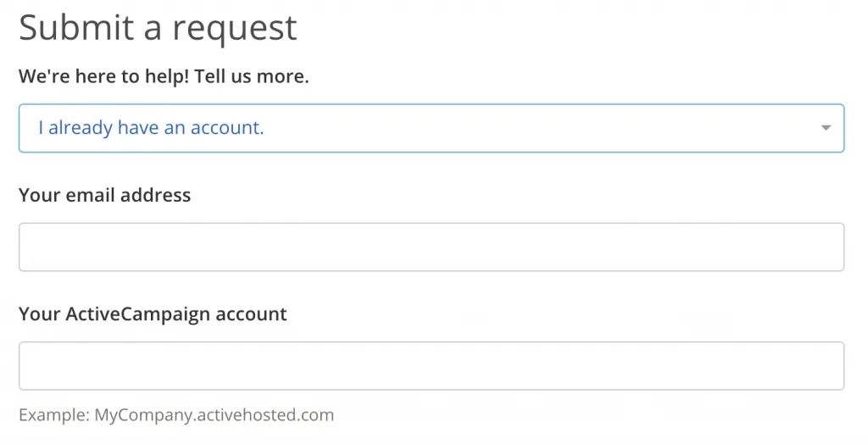Viewport: 868px width, 444px height.
Task: Click the word "Example:" under the account field
Action: [x=53, y=415]
